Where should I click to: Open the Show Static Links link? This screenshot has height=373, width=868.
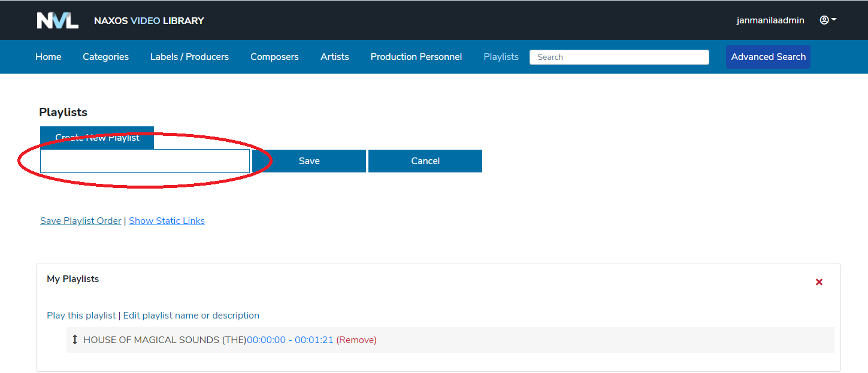(167, 221)
